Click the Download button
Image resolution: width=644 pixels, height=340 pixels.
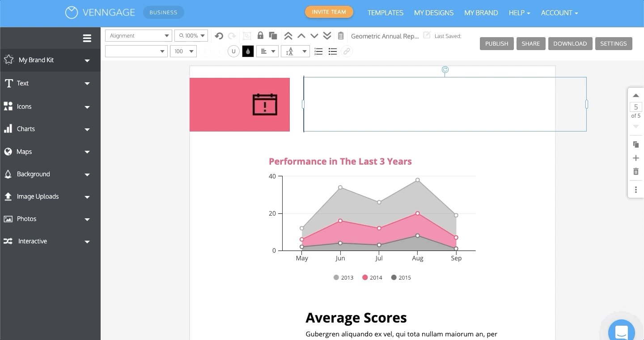(x=570, y=43)
